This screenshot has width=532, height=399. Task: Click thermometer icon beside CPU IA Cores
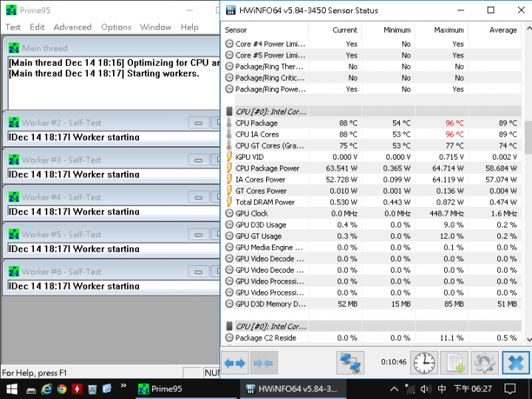[x=229, y=134]
